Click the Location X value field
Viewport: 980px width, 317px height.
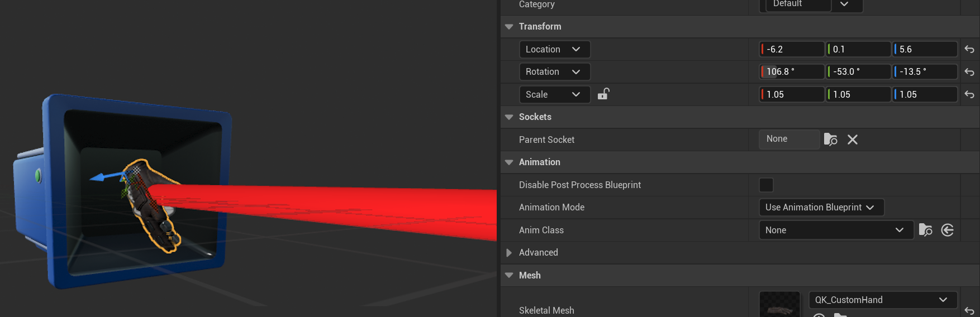793,49
